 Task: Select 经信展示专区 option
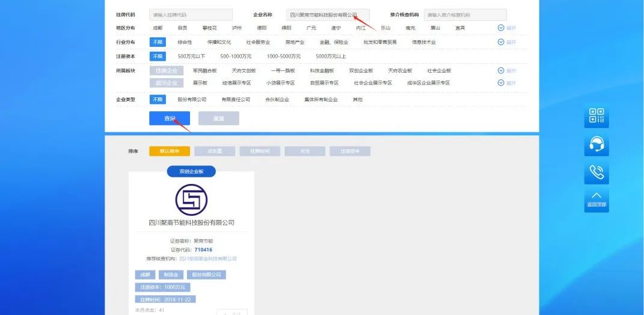[236, 83]
